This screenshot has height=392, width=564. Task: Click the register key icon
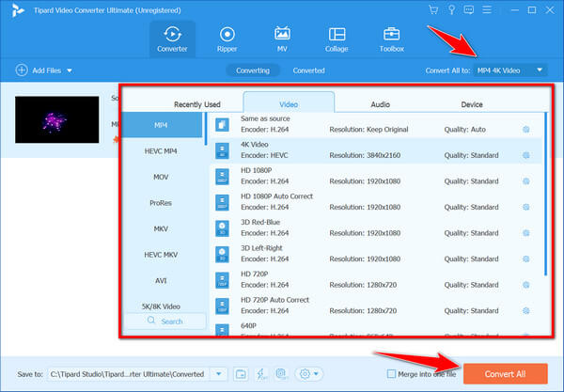(x=451, y=10)
